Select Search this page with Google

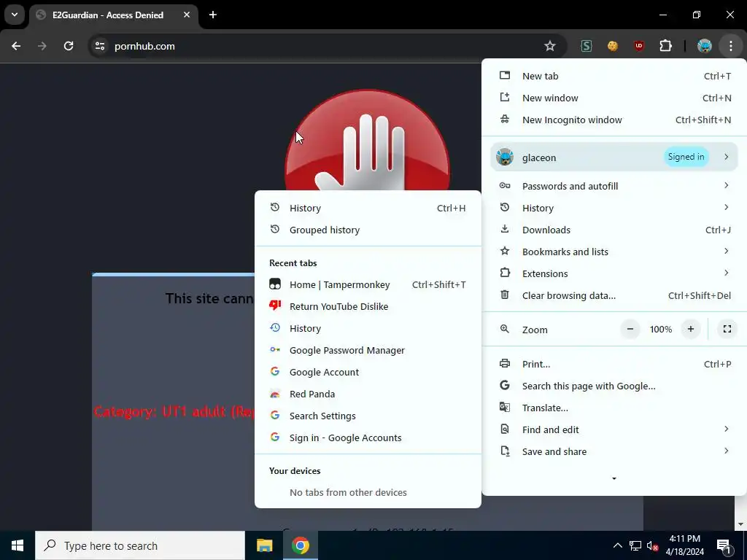(614, 386)
